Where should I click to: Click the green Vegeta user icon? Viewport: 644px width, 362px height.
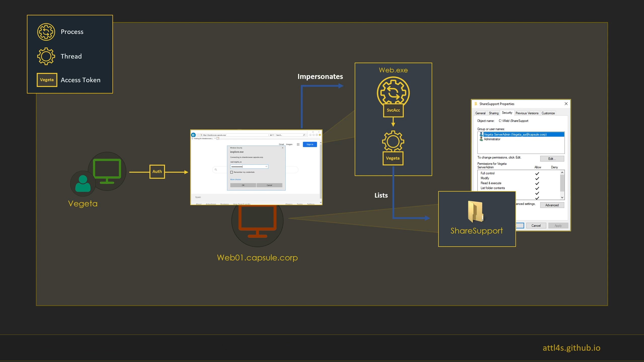[x=83, y=184]
